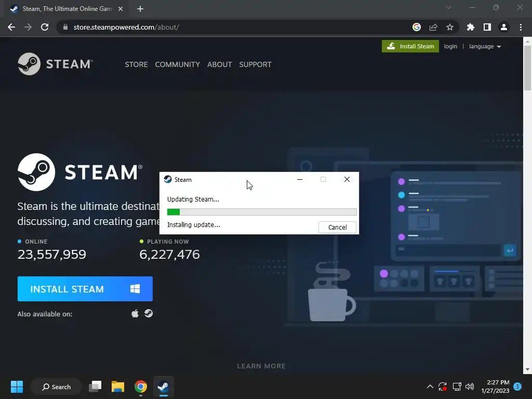Viewport: 532px width, 399px height.
Task: Click the page vertical scrollbar thumb
Action: [527, 68]
